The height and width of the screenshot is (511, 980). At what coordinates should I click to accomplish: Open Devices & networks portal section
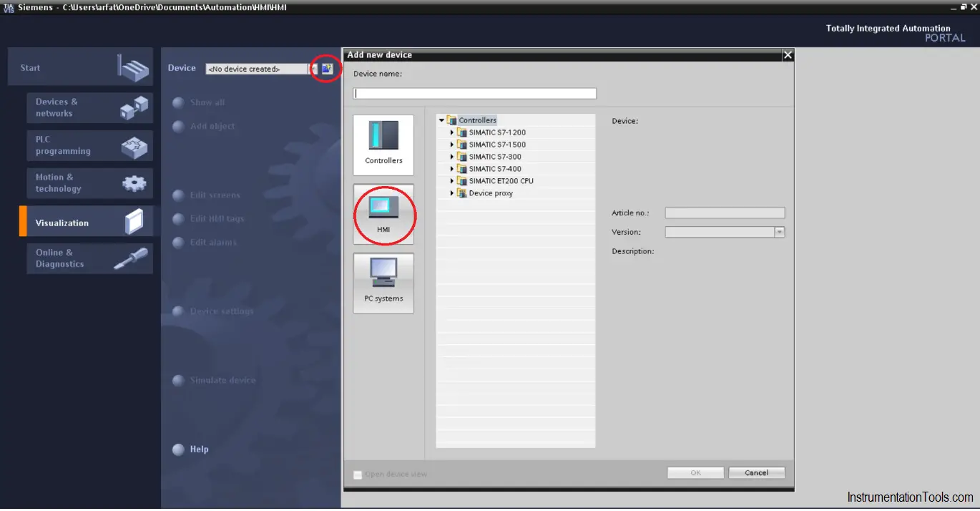(89, 107)
